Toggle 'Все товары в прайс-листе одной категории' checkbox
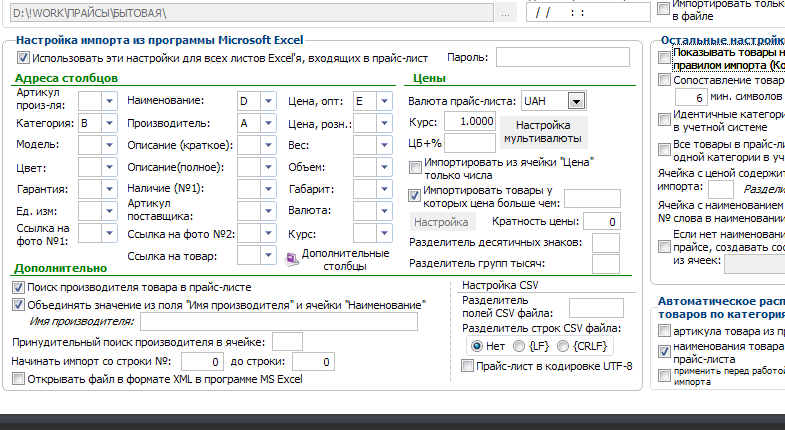785x430 pixels. tap(664, 149)
